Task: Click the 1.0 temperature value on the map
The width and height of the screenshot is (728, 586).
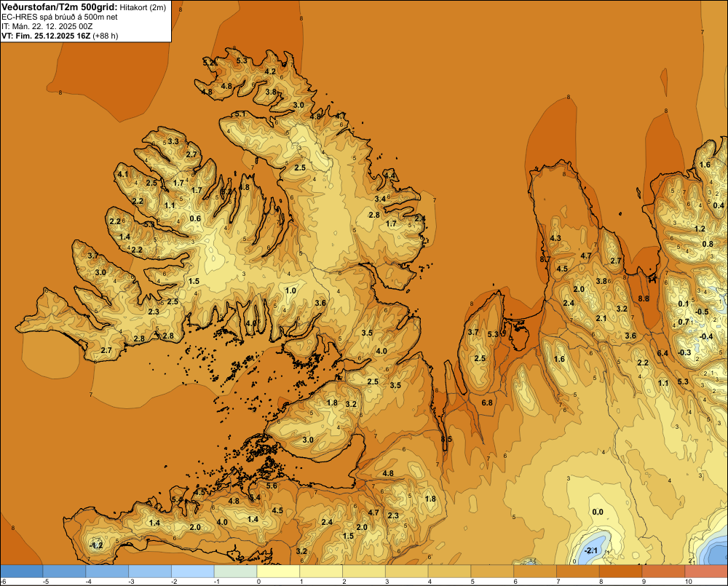Action: pos(290,290)
